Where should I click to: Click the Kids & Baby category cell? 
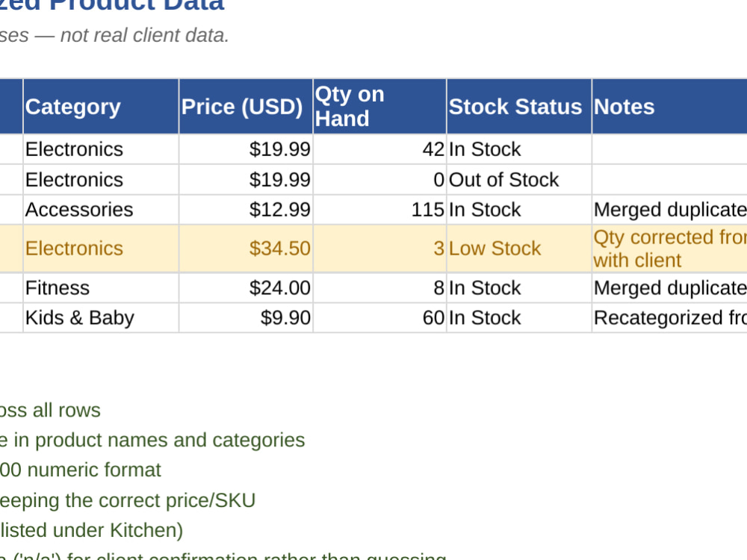point(101,317)
